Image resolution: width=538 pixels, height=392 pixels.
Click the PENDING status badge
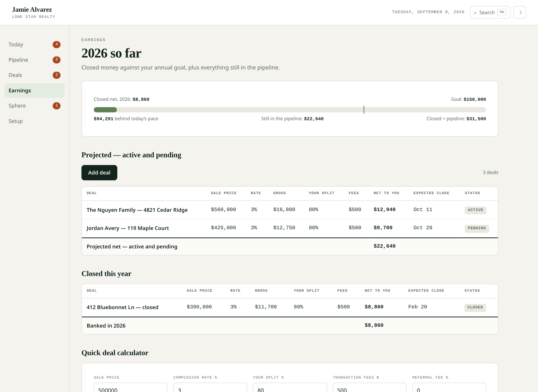coord(477,228)
